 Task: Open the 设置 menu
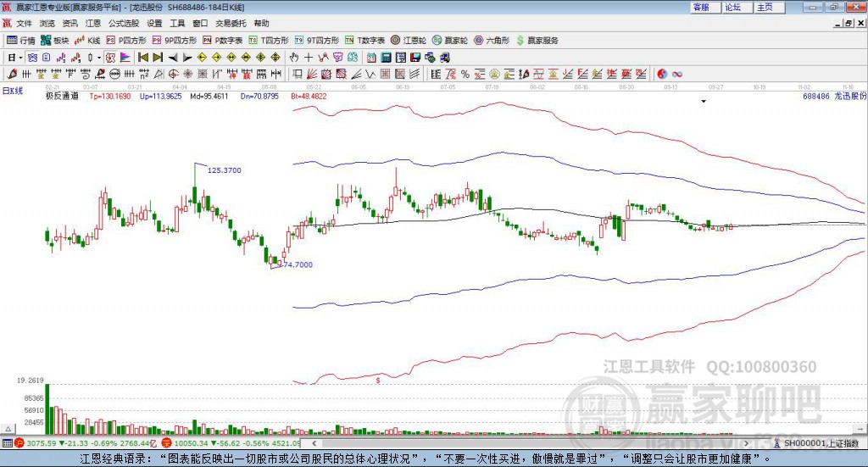(x=154, y=23)
